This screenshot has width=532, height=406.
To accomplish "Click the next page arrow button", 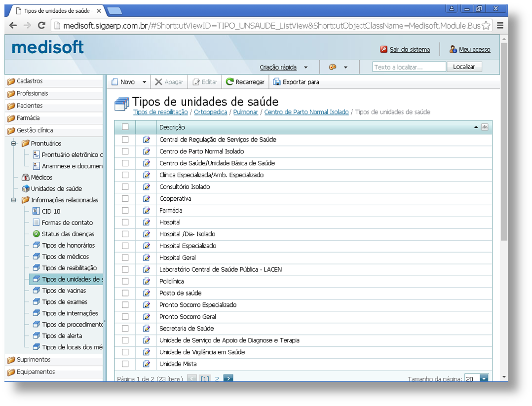I will 228,378.
